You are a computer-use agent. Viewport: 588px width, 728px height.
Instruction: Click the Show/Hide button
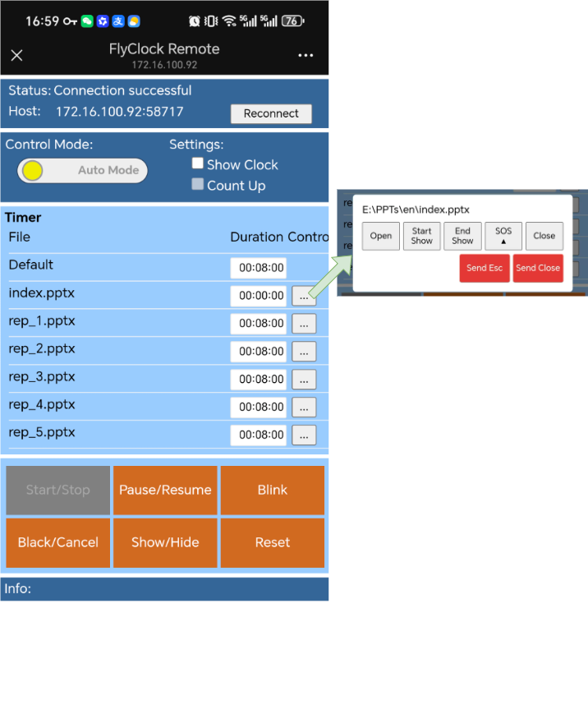tap(165, 543)
